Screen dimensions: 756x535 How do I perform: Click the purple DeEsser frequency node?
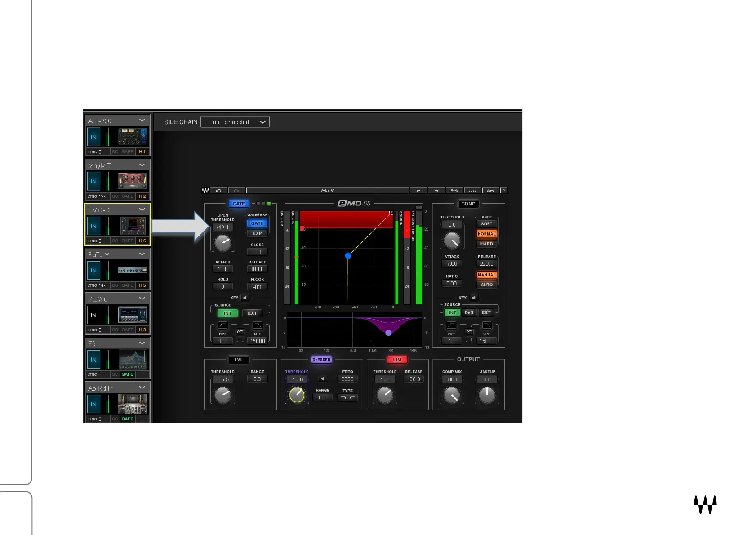pyautogui.click(x=388, y=333)
